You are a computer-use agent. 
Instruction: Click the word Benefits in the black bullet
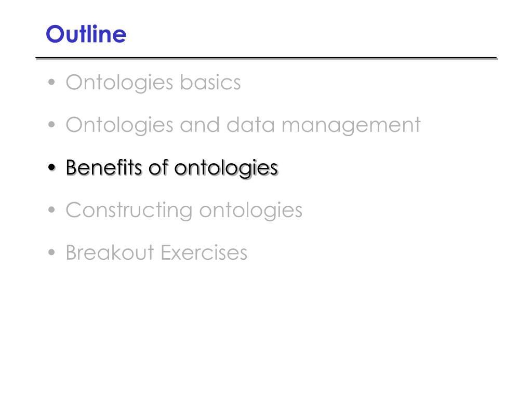(104, 167)
